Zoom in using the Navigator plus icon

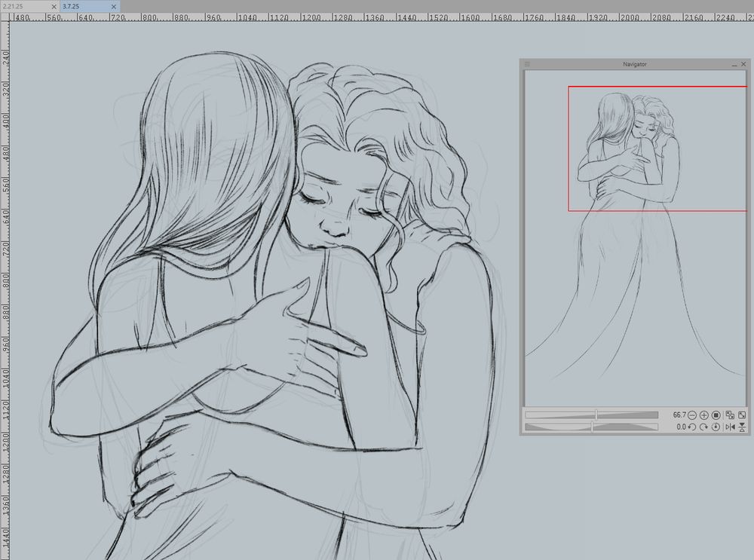[x=704, y=415]
